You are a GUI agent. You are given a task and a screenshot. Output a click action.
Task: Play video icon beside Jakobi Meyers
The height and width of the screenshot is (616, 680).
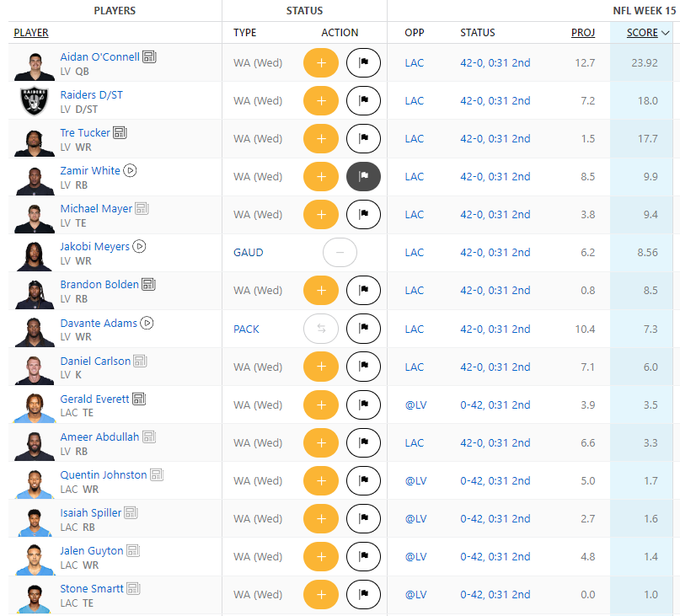pyautogui.click(x=139, y=246)
